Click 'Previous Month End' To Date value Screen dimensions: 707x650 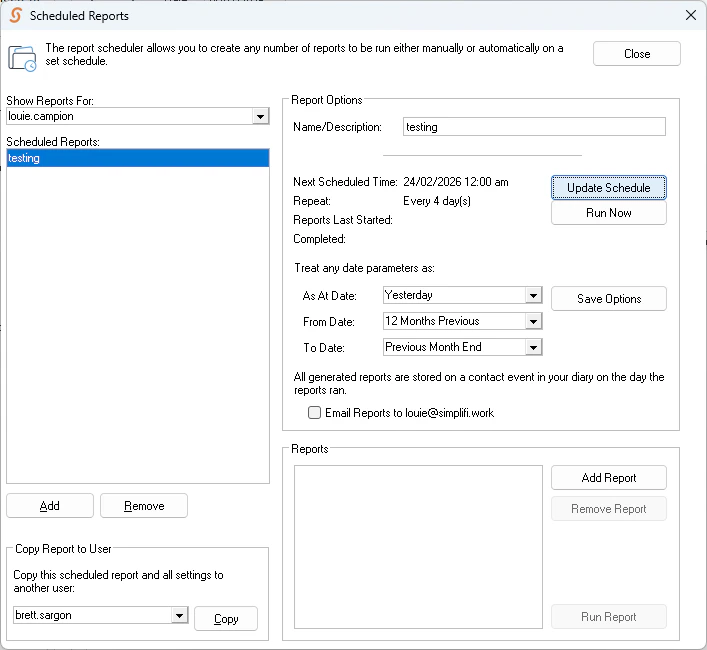click(x=433, y=347)
